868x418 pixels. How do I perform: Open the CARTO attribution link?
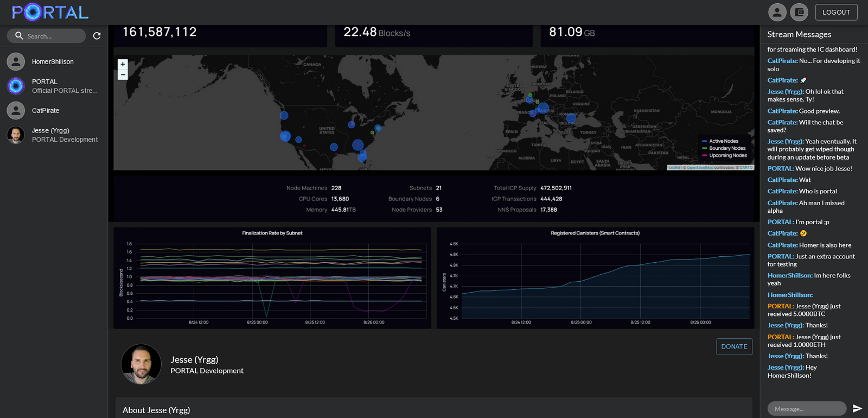click(746, 168)
